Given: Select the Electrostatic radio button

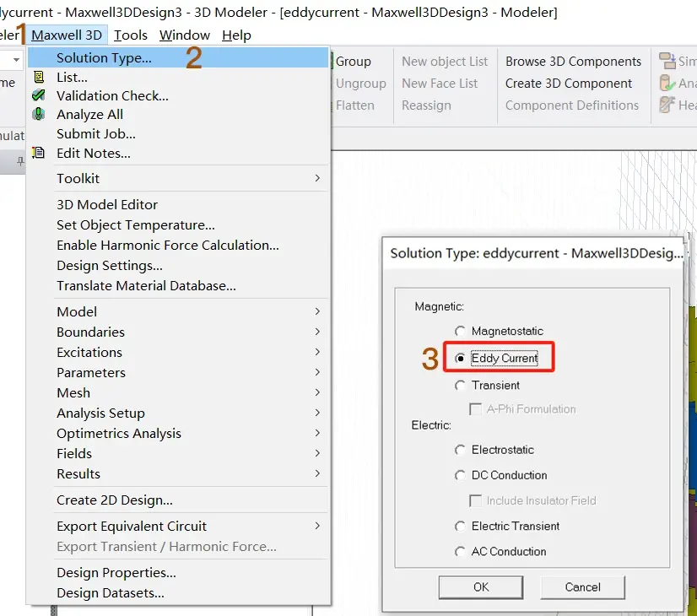Looking at the screenshot, I should (x=460, y=450).
